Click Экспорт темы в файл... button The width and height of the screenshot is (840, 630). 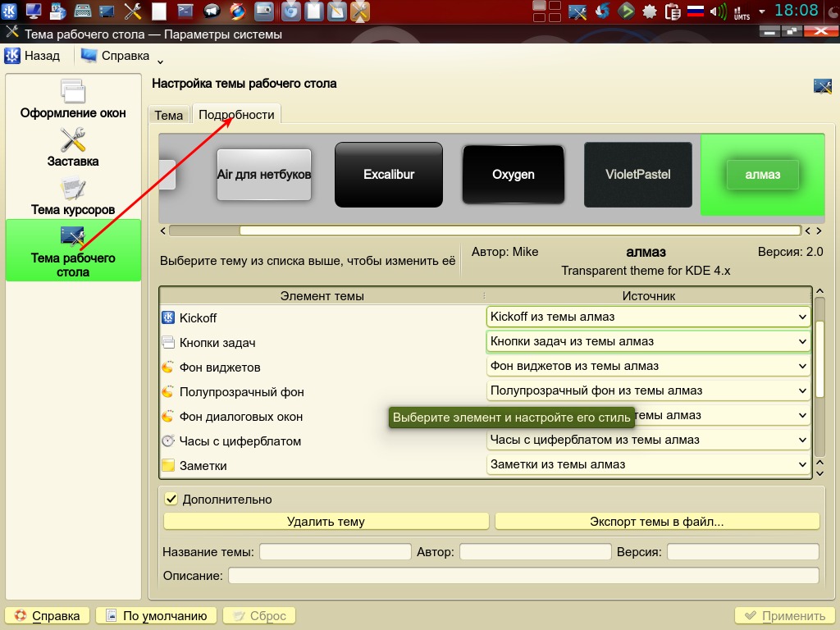click(657, 522)
